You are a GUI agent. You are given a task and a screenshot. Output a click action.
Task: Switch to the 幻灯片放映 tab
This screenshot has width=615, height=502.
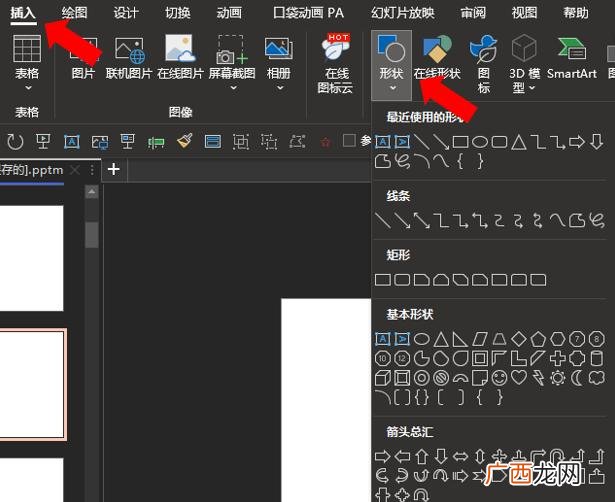(403, 13)
